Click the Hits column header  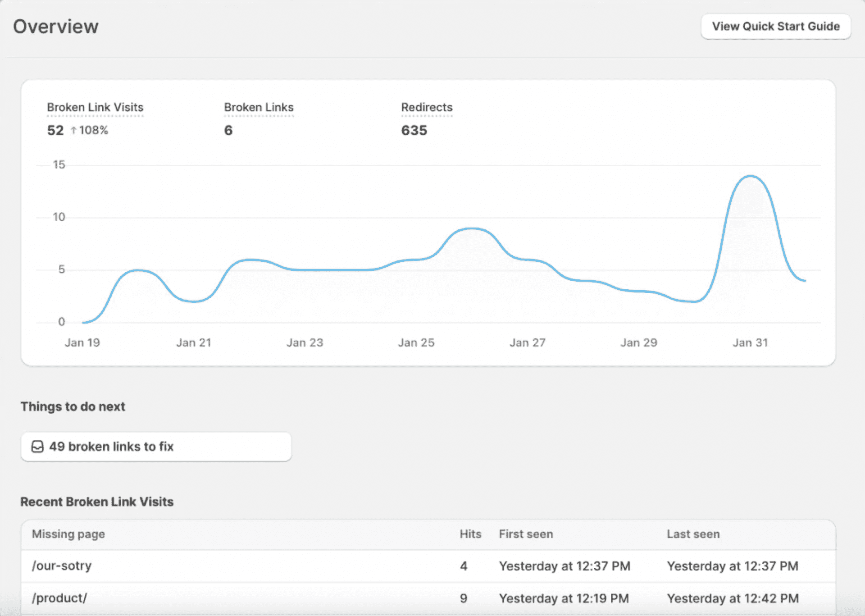coord(470,534)
